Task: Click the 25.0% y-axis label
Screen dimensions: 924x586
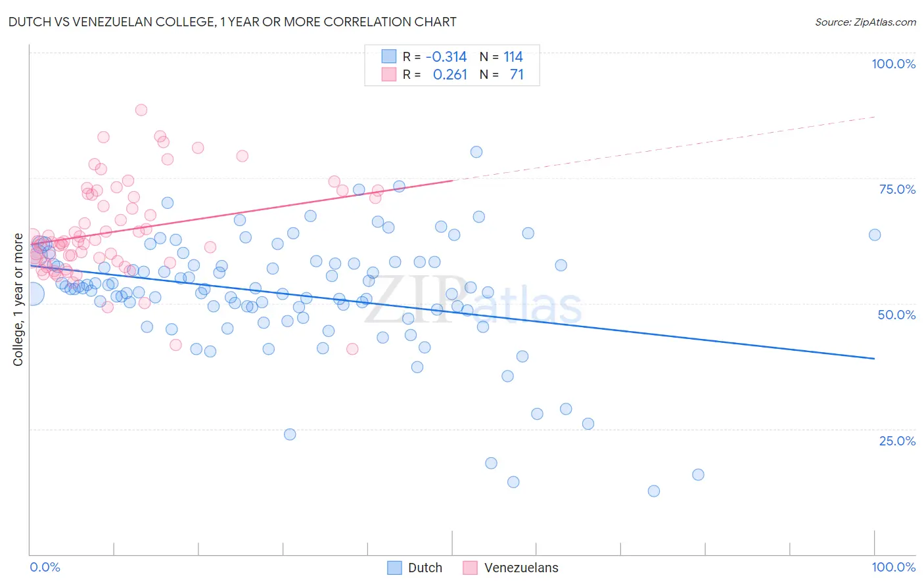Action: pyautogui.click(x=897, y=441)
